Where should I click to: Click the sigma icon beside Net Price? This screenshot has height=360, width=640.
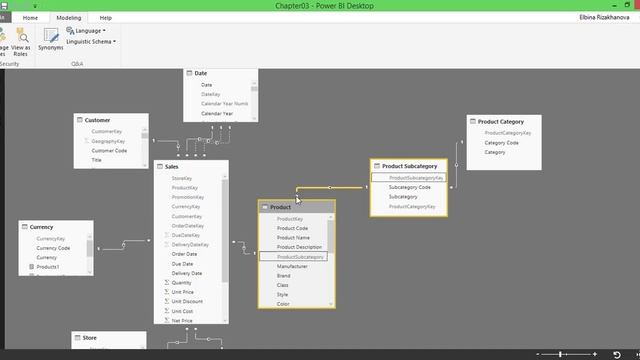point(167,320)
